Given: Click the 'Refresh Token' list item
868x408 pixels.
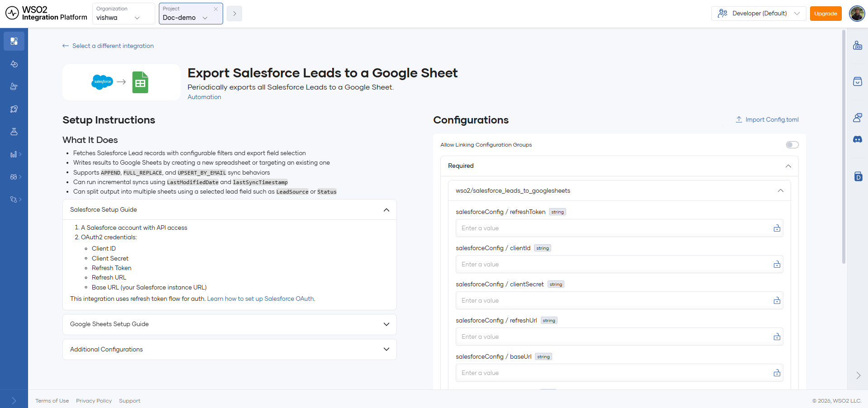Looking at the screenshot, I should tap(111, 268).
